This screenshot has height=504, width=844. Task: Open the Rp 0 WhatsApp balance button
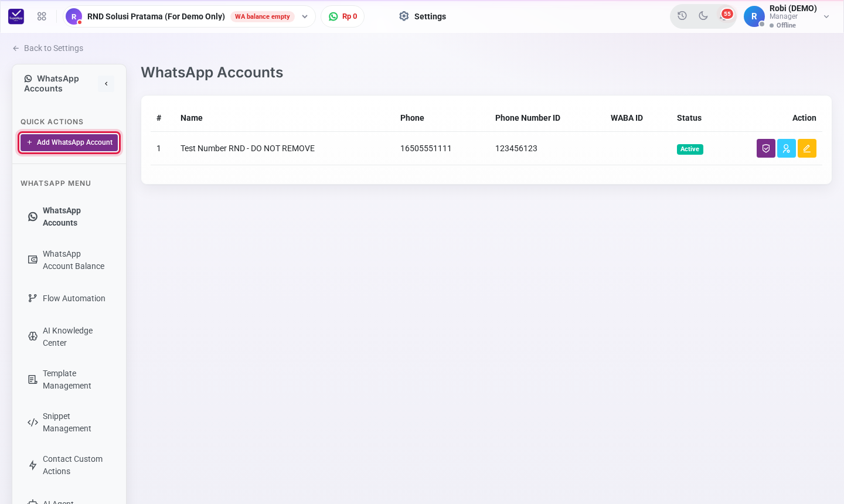[343, 16]
